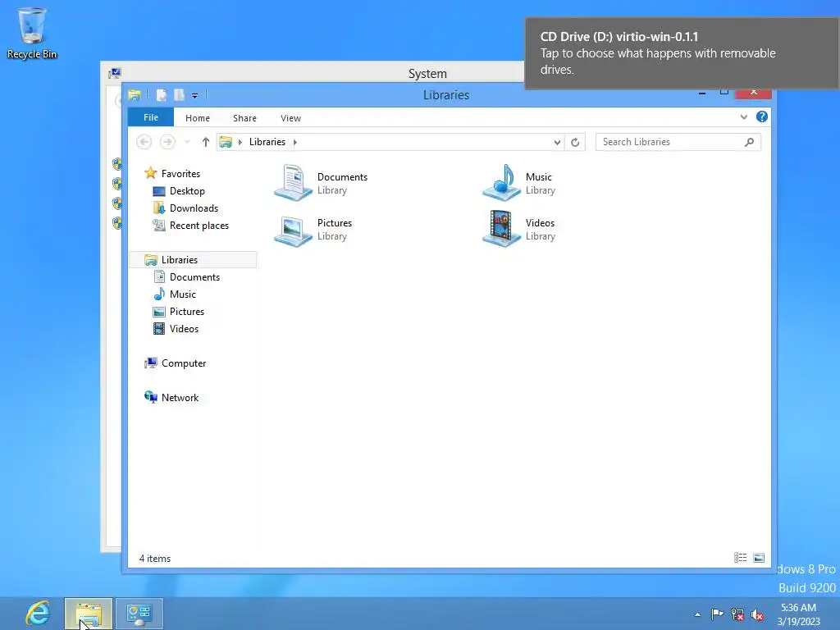840x630 pixels.
Task: Go up one level with the Up arrow
Action: (206, 142)
